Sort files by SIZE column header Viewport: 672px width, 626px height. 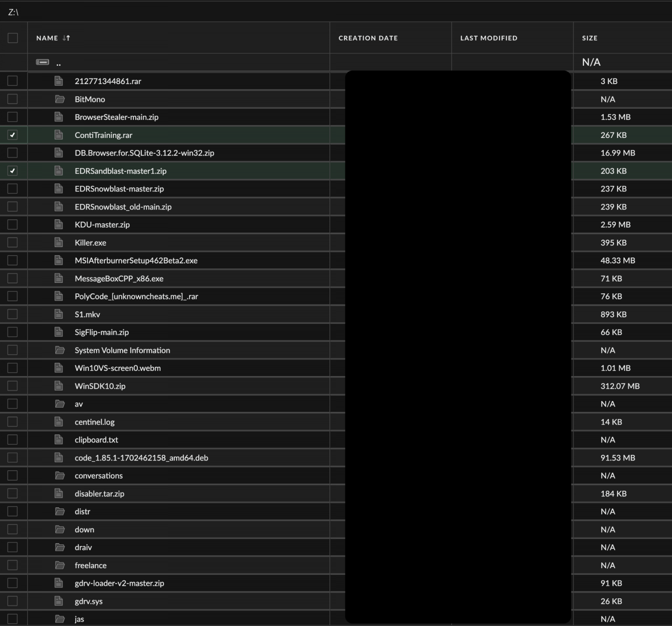click(x=589, y=38)
